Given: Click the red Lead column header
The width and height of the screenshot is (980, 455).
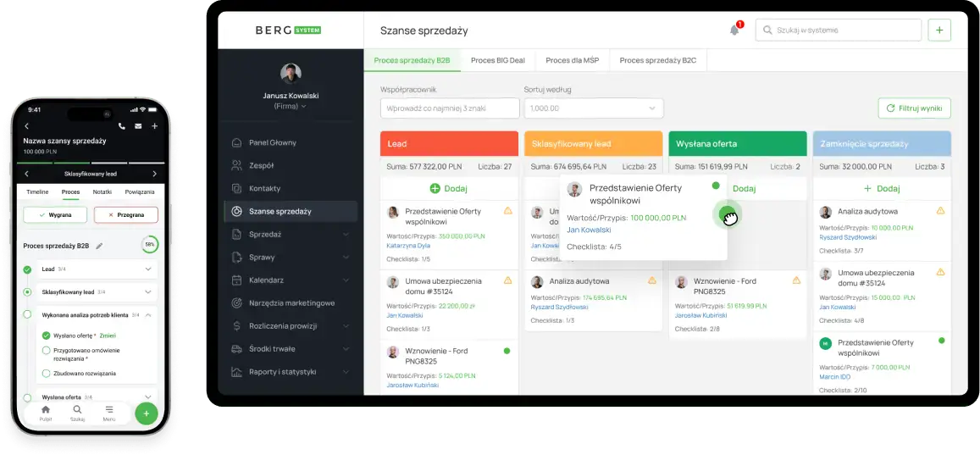Looking at the screenshot, I should coord(449,144).
